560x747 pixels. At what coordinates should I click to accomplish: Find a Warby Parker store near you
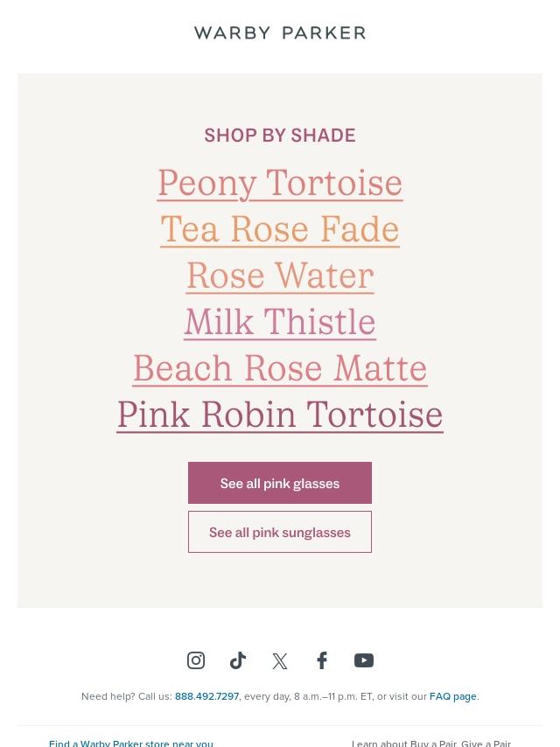131,743
